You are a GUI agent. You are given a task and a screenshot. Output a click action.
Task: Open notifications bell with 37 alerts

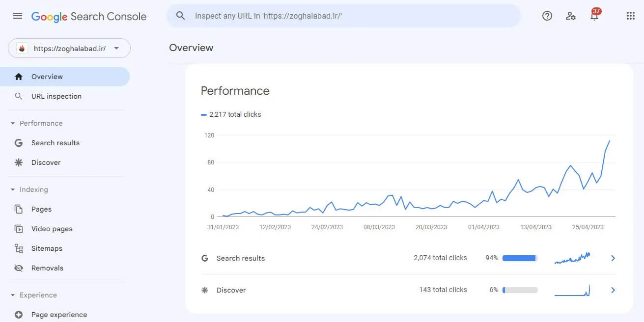[594, 15]
